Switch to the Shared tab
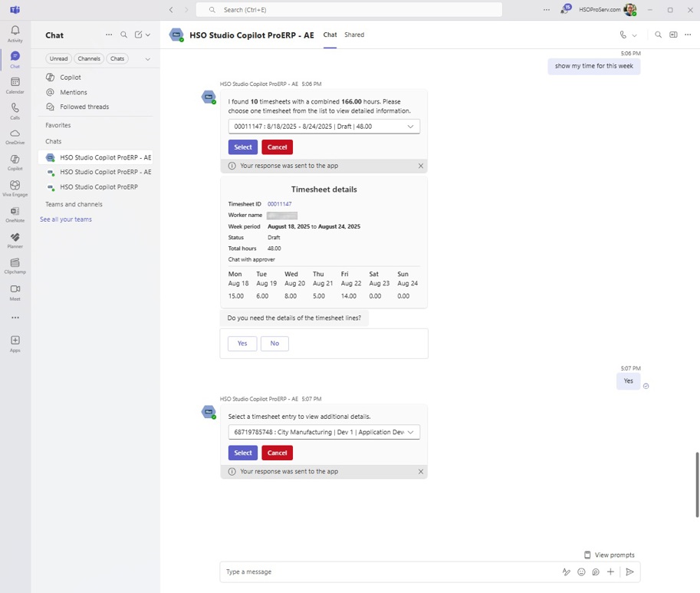 pyautogui.click(x=354, y=35)
